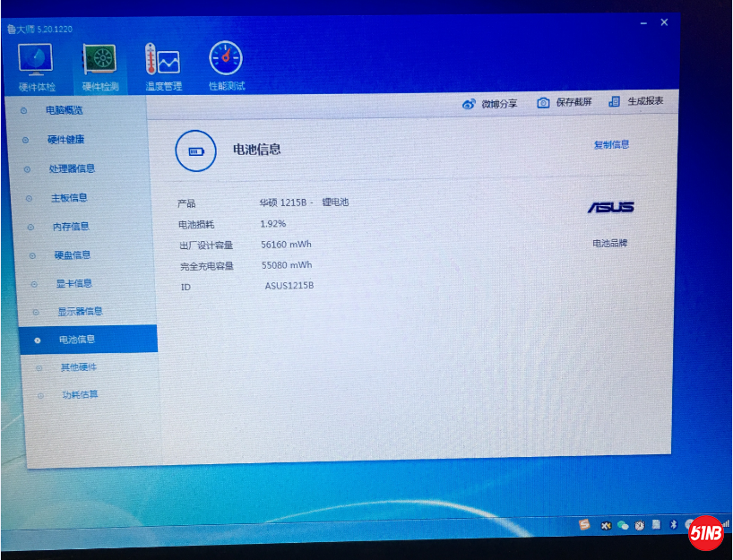This screenshot has height=560, width=733.
Task: Click the ASUS battery brand logo
Action: 610,207
